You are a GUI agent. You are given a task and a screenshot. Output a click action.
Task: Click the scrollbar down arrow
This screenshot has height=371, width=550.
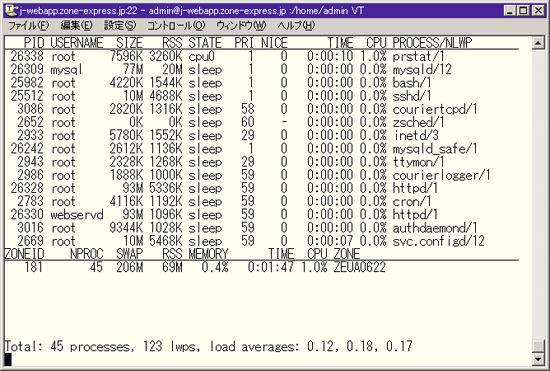point(538,359)
